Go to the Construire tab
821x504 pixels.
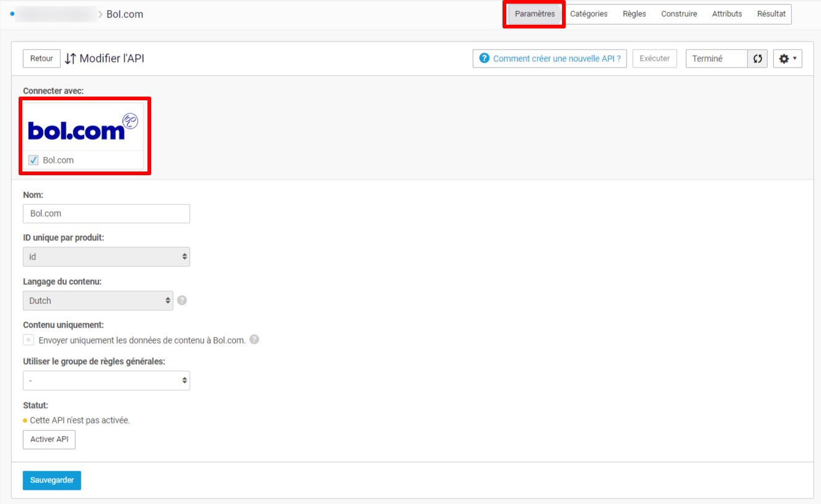(679, 14)
